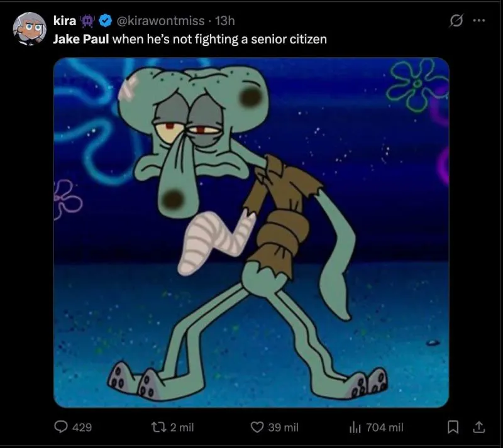Image resolution: width=503 pixels, height=448 pixels.
Task: Open kira's profile picture avatar
Action: 30,29
